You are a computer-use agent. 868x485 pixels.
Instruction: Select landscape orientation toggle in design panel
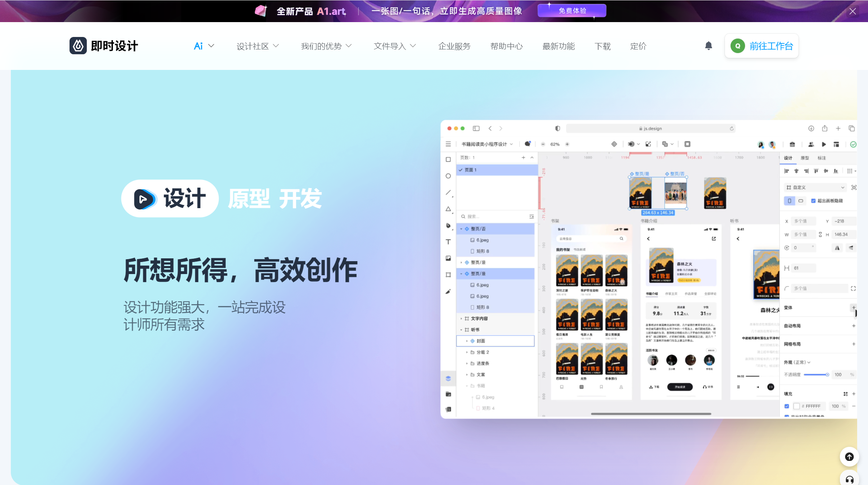(800, 201)
